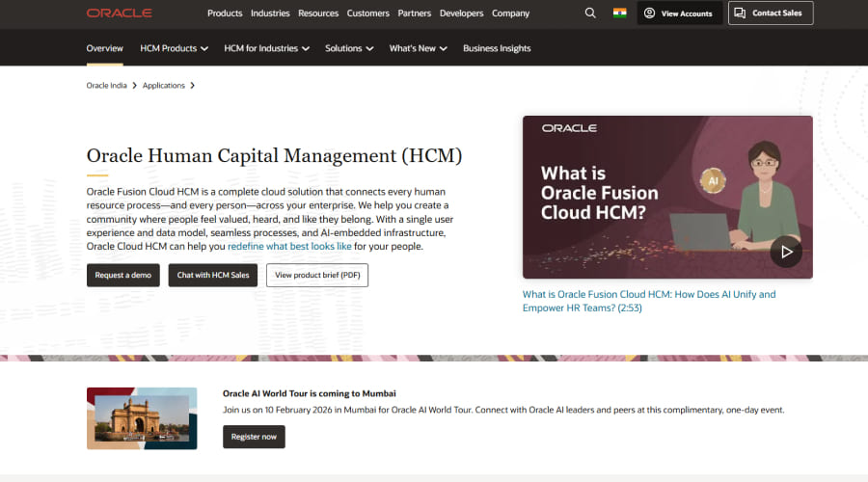Select the India flag country icon
This screenshot has width=868, height=482.
pyautogui.click(x=619, y=13)
